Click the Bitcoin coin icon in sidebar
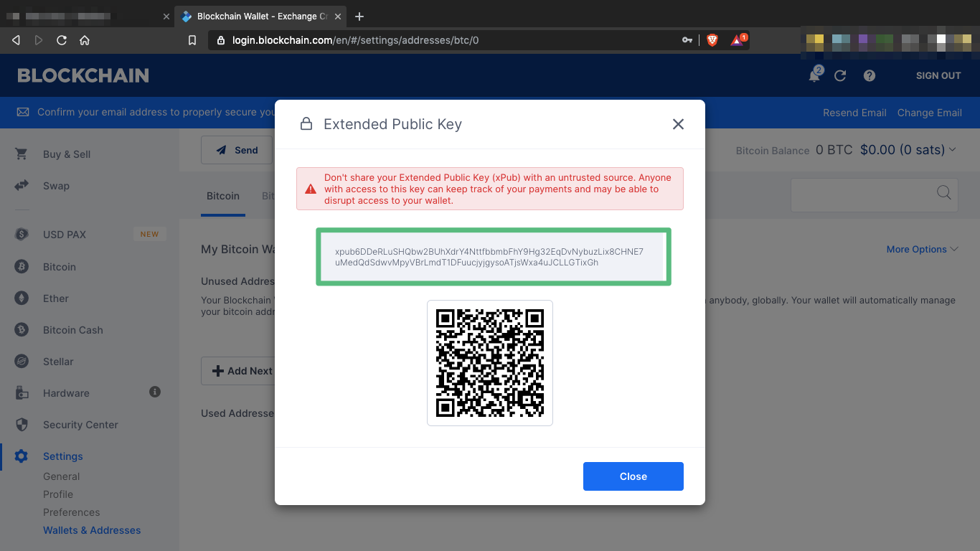The width and height of the screenshot is (980, 551). tap(22, 267)
